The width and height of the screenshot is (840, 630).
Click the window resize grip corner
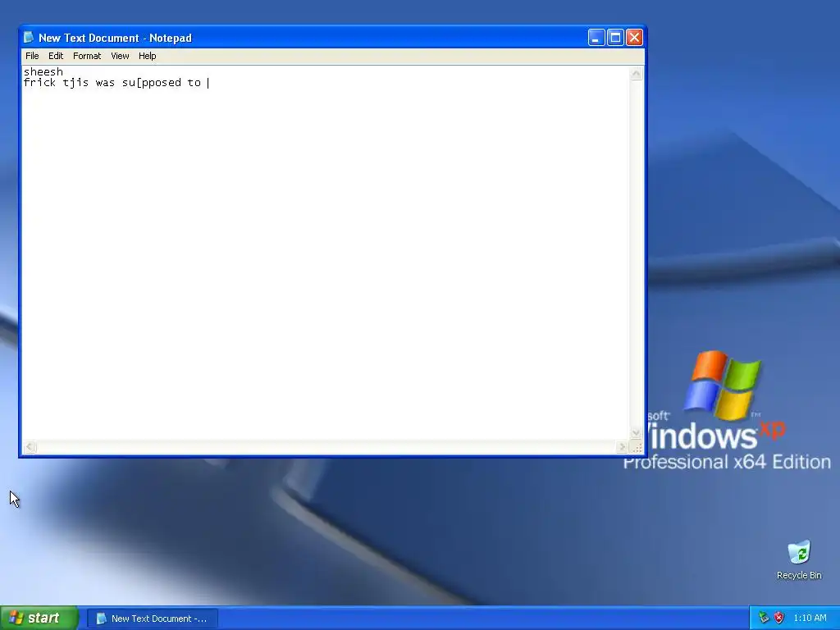tap(637, 447)
